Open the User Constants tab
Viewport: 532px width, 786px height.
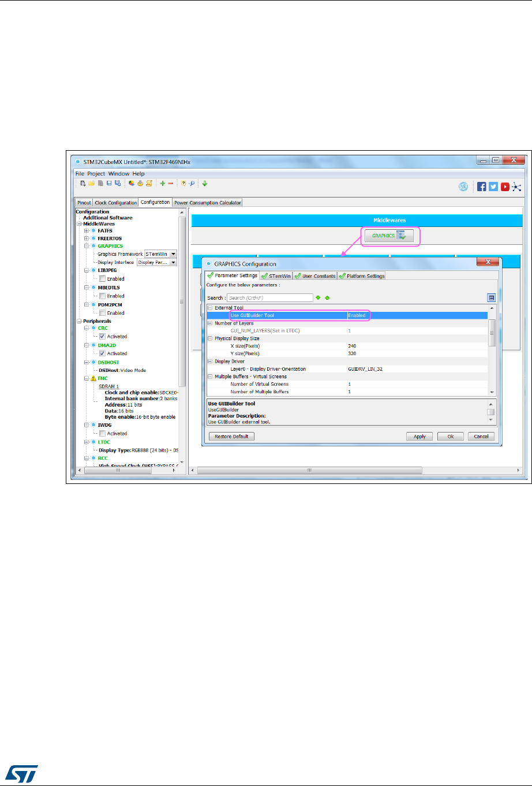click(x=314, y=276)
